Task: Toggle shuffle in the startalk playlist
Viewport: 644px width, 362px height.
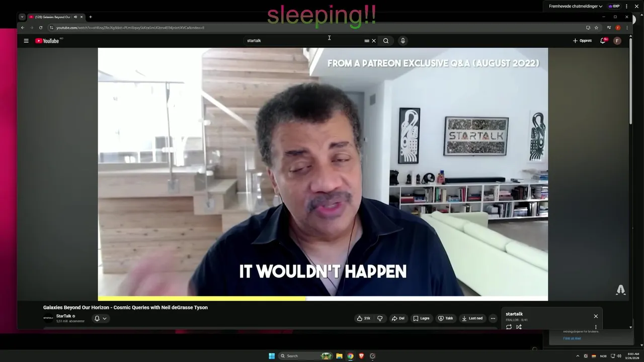Action: click(x=519, y=327)
